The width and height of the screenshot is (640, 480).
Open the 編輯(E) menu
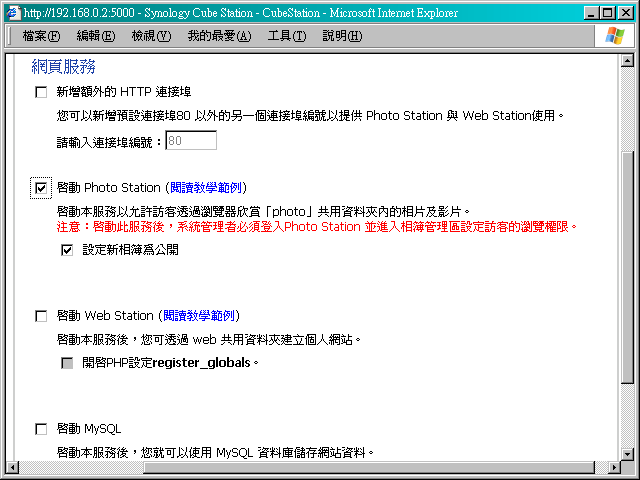tap(96, 36)
